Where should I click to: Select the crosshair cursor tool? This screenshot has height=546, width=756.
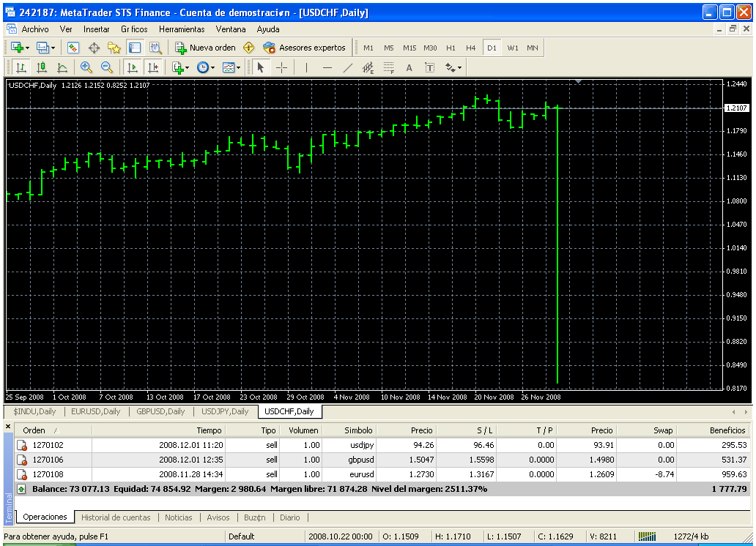coord(282,67)
